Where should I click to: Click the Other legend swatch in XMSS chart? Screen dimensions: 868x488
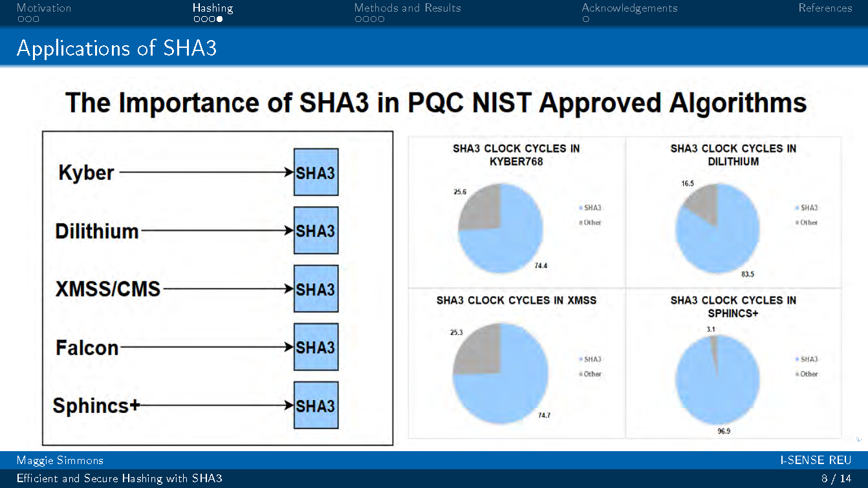[580, 374]
